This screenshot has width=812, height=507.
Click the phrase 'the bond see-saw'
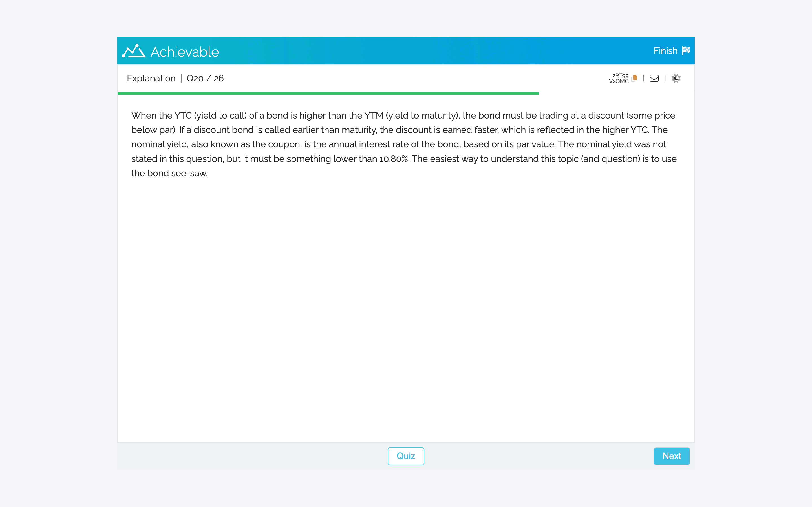[169, 173]
